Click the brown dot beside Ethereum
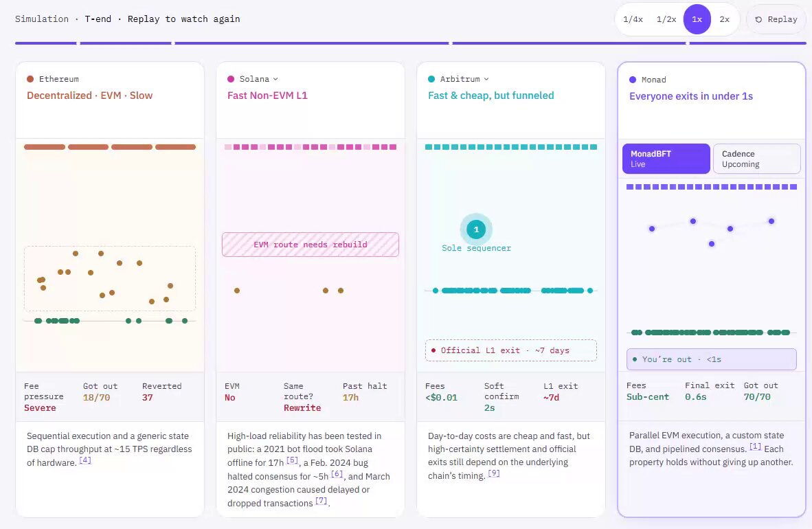Image resolution: width=812 pixels, height=529 pixels. [x=30, y=79]
